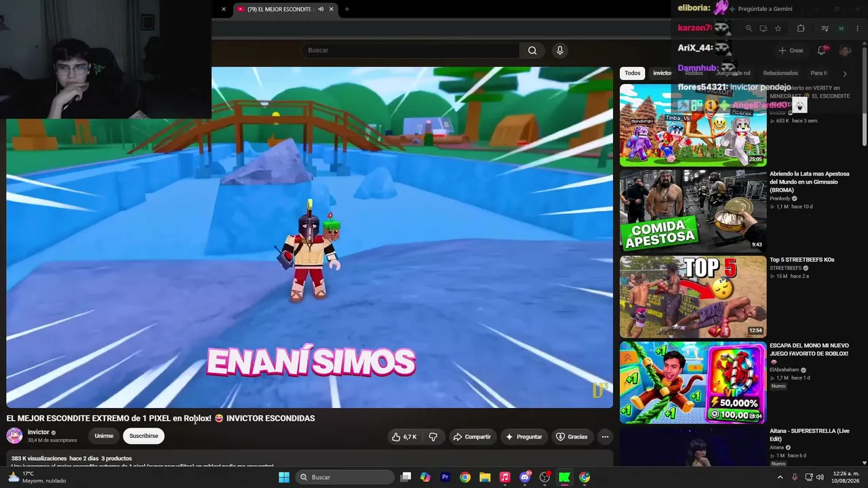The image size is (868, 488).
Task: Click the 'Compartir' share button
Action: (472, 437)
